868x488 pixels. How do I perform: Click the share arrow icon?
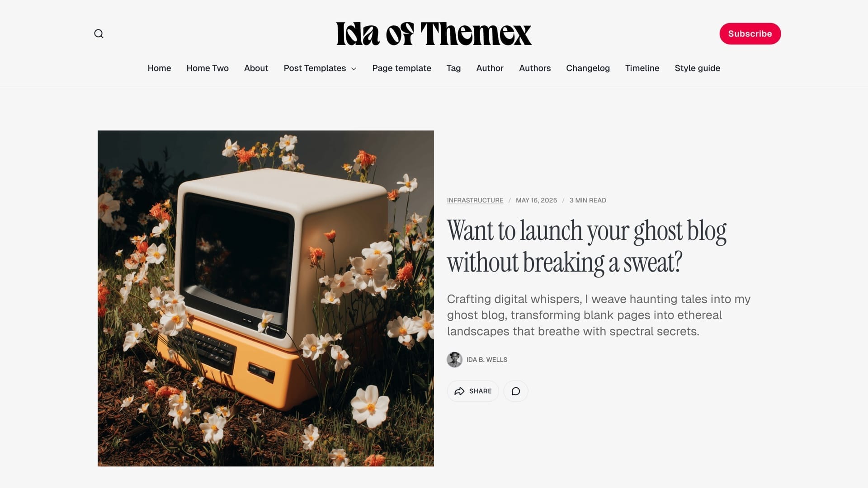point(459,391)
